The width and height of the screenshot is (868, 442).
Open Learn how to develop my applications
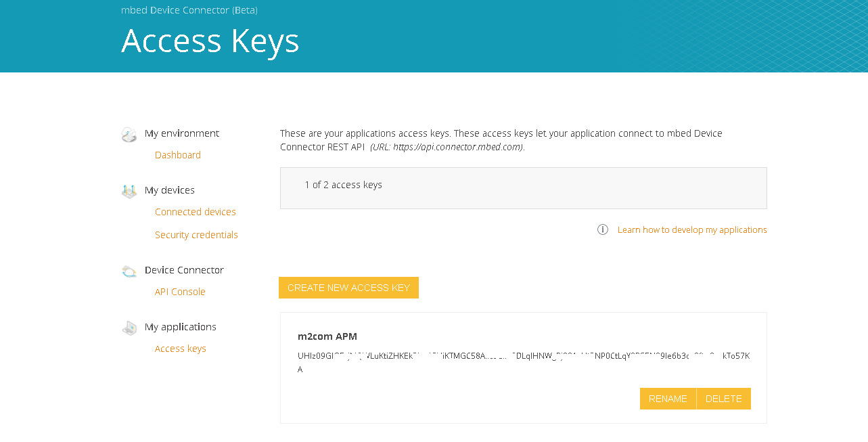[x=692, y=230]
